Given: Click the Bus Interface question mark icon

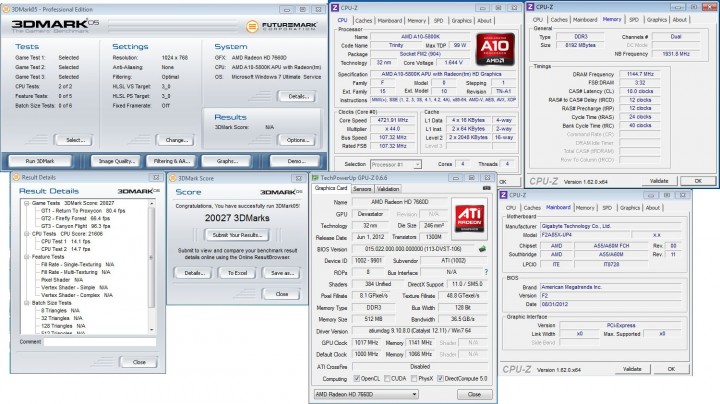Looking at the screenshot, I should coord(486,272).
